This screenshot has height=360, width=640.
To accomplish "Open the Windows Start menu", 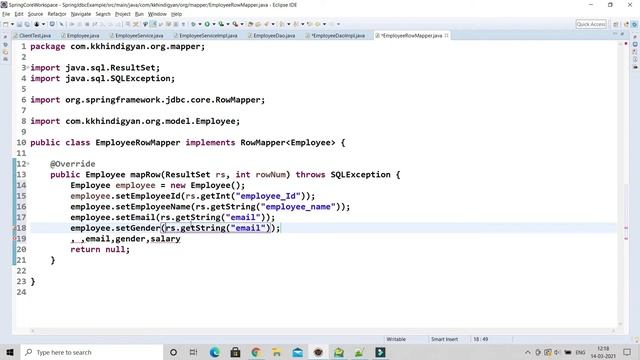I will pyautogui.click(x=10, y=352).
